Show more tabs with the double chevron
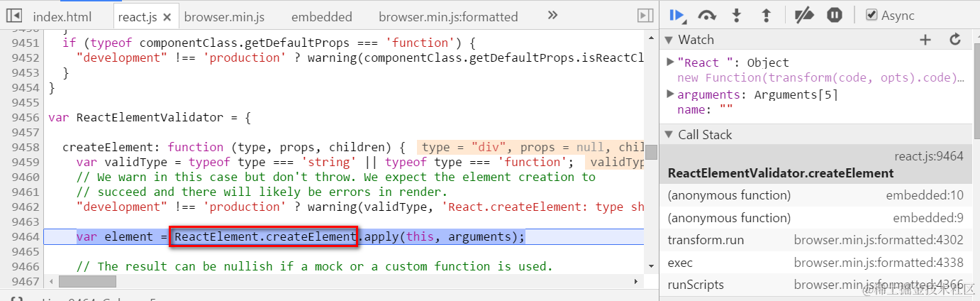 (x=553, y=15)
